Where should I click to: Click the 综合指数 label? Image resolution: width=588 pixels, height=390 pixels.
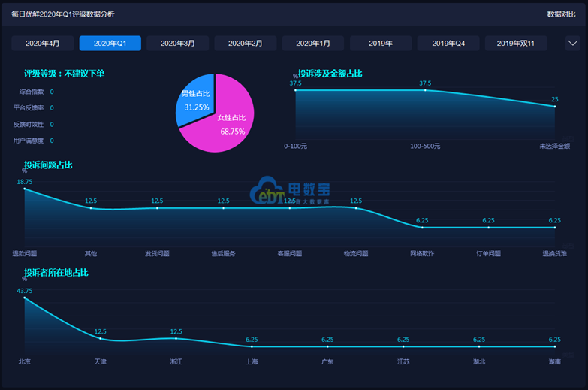pos(32,92)
